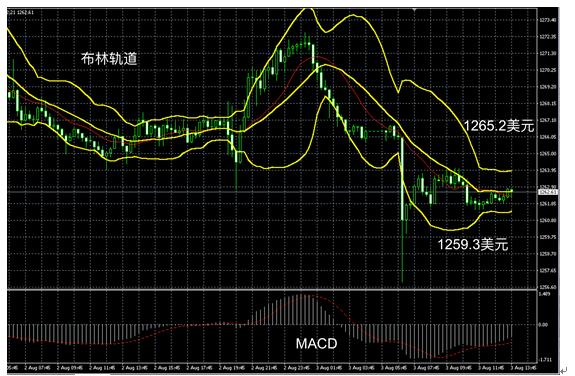The image size is (575, 376).
Task: Click the 3 Aug 13:45 time label
Action: pyautogui.click(x=523, y=368)
